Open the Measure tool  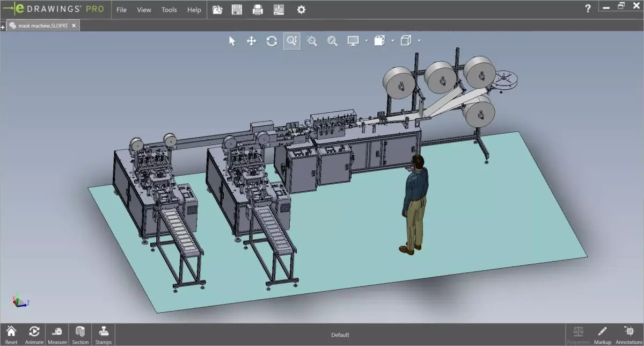pyautogui.click(x=57, y=335)
